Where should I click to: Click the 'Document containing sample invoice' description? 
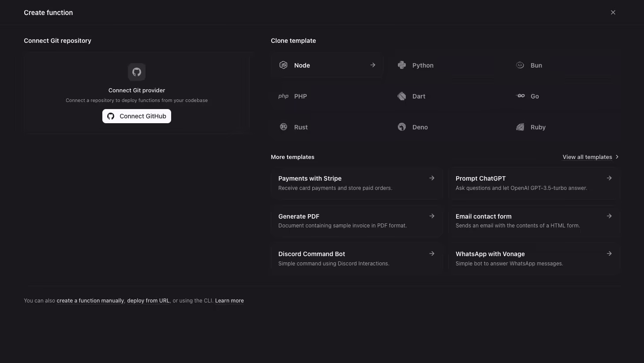[342, 226]
